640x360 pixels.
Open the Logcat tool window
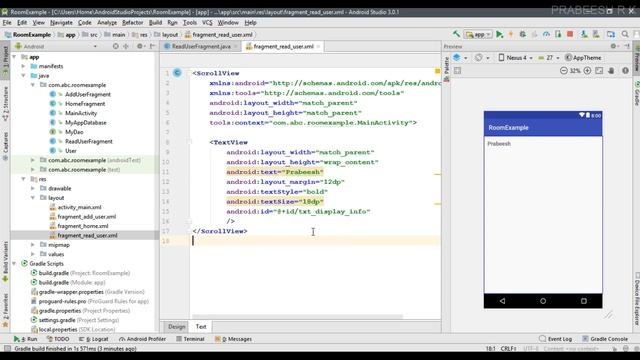pyautogui.click(x=93, y=339)
